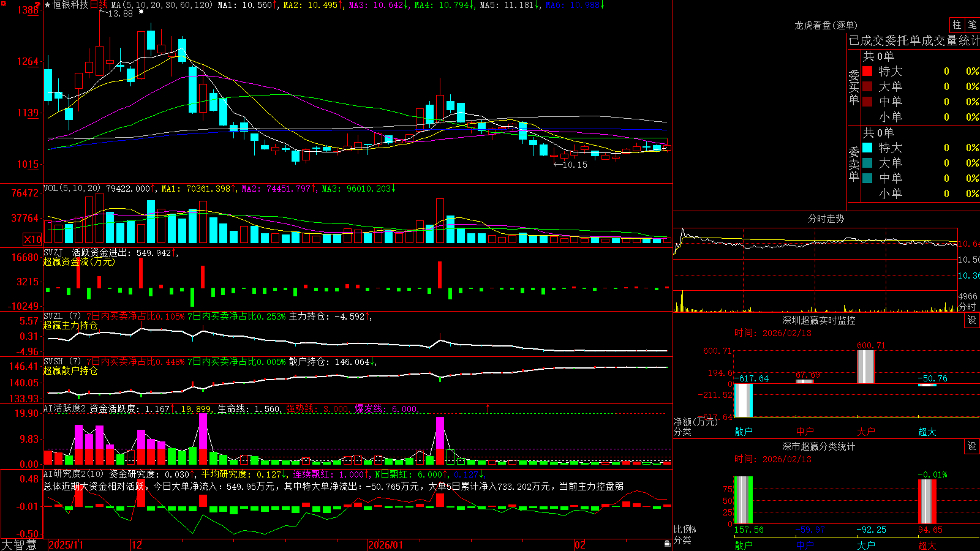Open 设 settings for 深市超赢分类统计
This screenshot has height=551, width=980.
click(x=972, y=446)
